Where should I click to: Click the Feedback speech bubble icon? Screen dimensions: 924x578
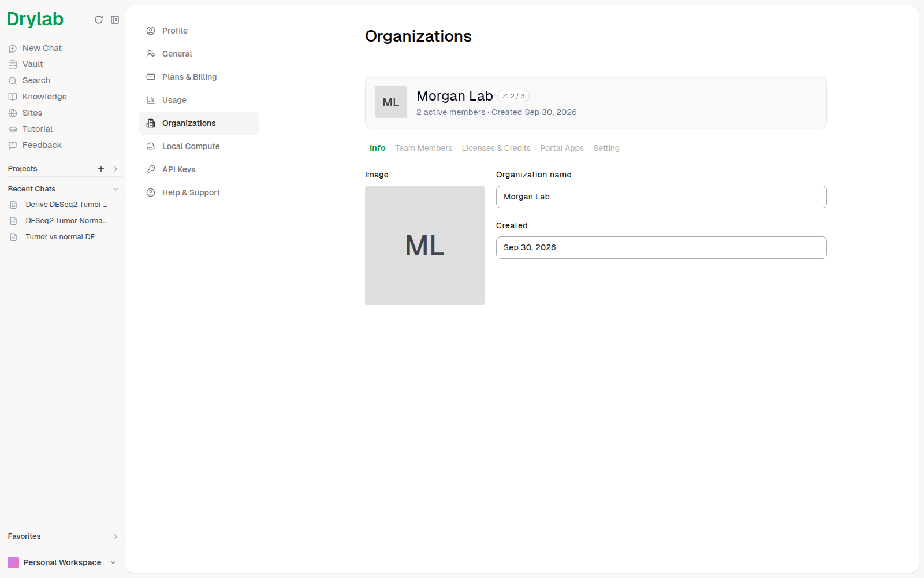(x=13, y=146)
